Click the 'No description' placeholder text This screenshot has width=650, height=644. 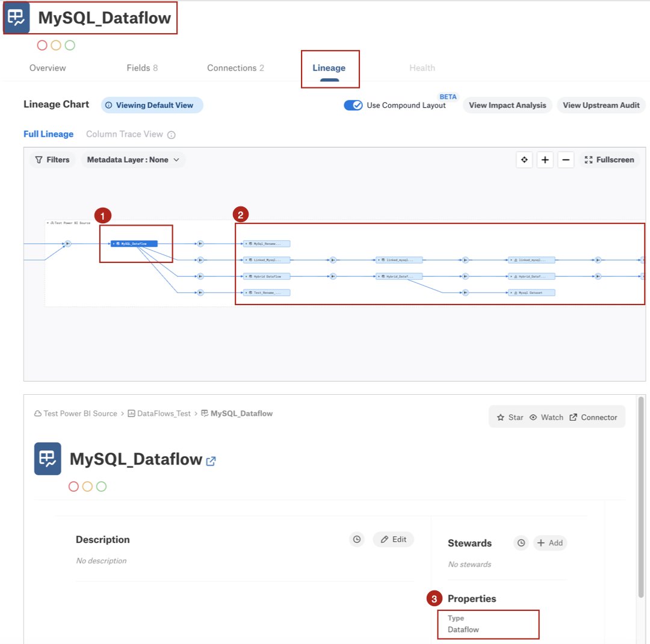101,561
